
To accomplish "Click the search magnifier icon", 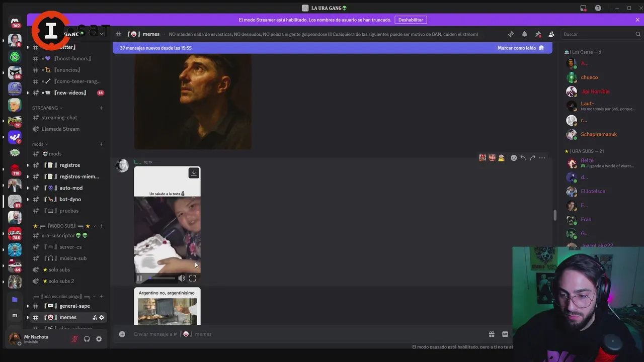I will coord(638,34).
